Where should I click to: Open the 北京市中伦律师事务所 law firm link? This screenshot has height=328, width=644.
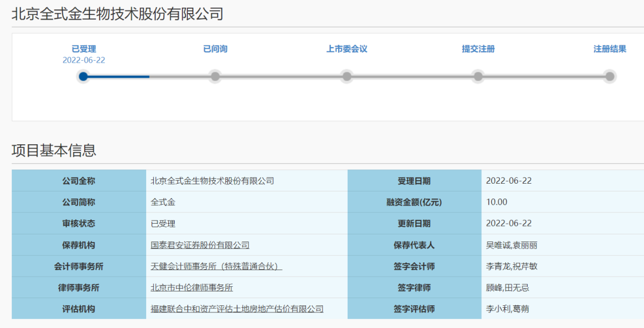(x=192, y=288)
